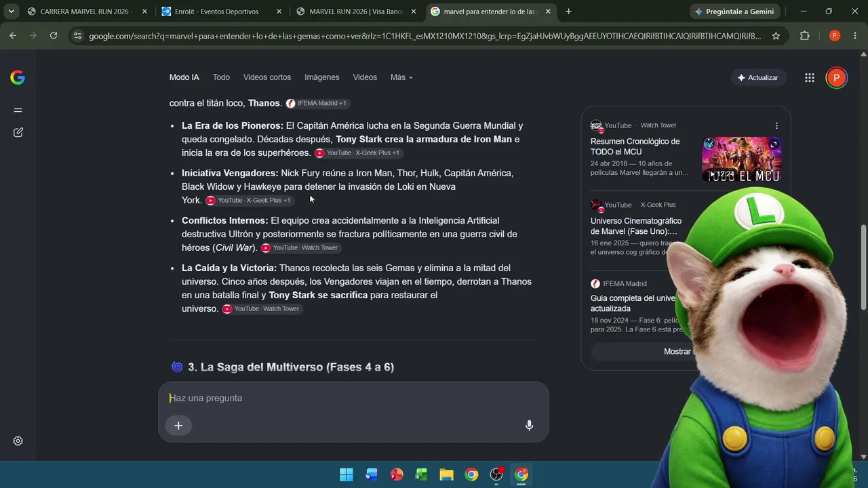This screenshot has width=868, height=488.
Task: Select the Videos cortos search tab
Action: [x=267, y=77]
